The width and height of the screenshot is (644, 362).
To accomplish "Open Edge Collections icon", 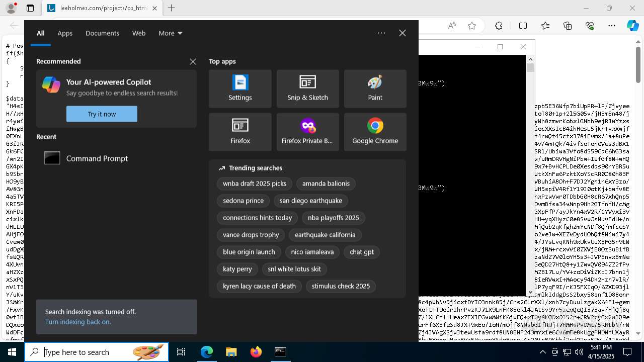I will point(568,26).
